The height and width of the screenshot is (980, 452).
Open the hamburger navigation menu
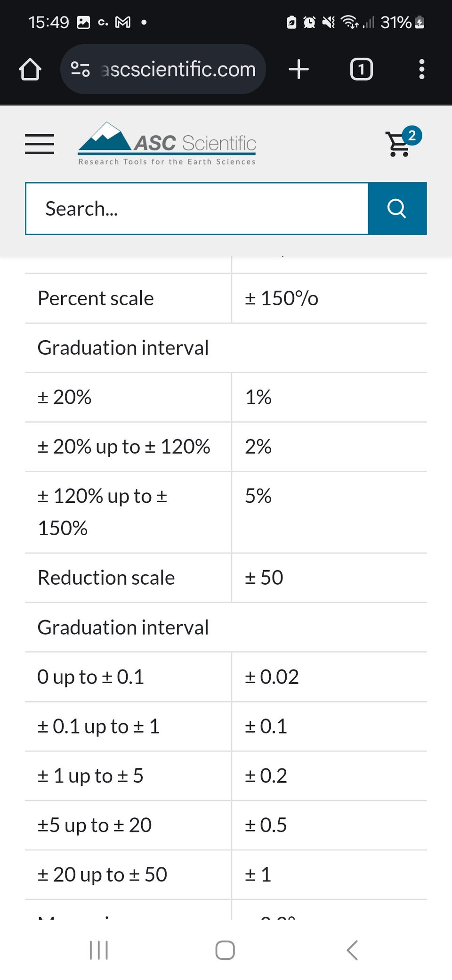click(40, 144)
